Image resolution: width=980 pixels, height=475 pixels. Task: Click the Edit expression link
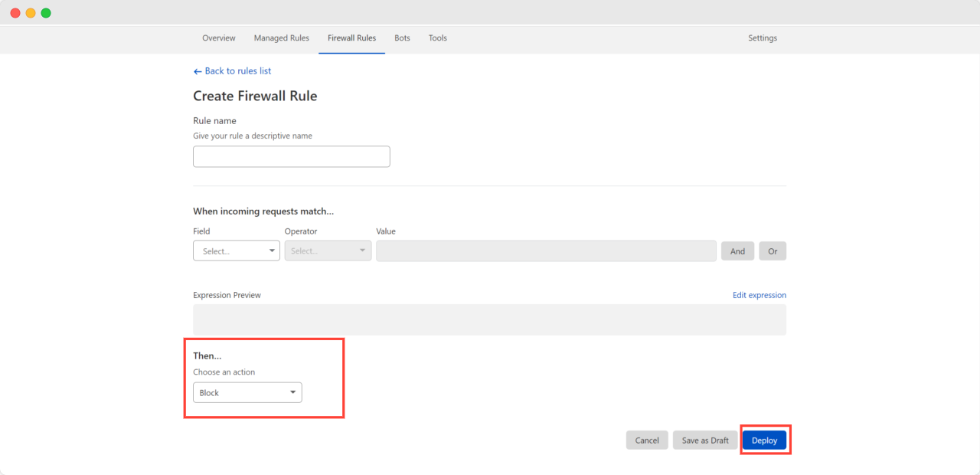[x=759, y=294]
